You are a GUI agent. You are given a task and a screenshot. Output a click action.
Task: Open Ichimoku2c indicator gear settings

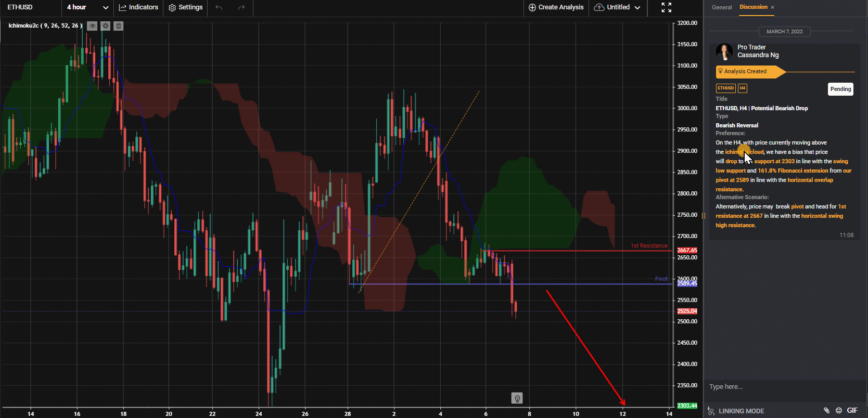tap(106, 26)
